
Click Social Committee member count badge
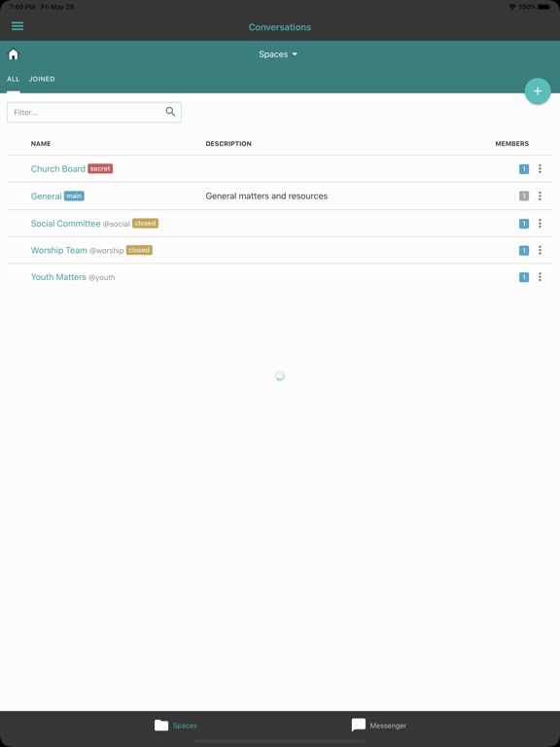pyautogui.click(x=524, y=224)
